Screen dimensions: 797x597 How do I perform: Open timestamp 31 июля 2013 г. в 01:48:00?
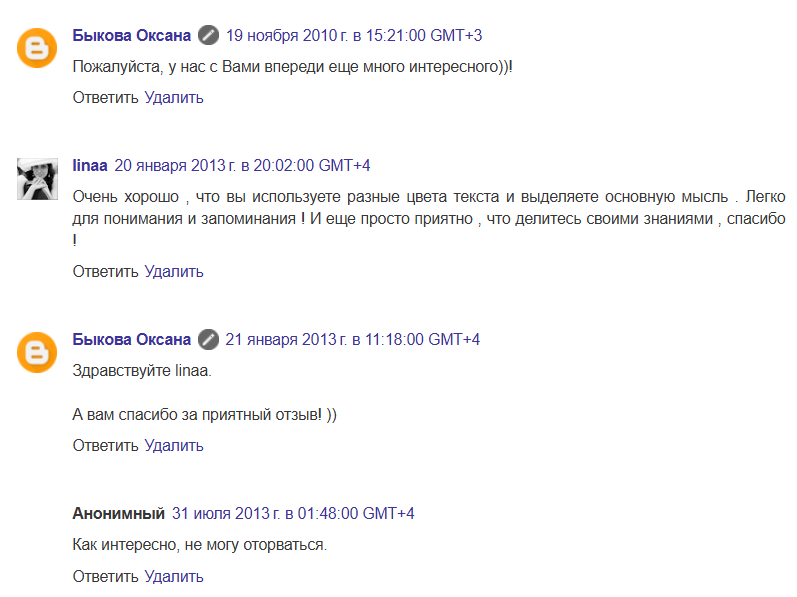(x=293, y=514)
